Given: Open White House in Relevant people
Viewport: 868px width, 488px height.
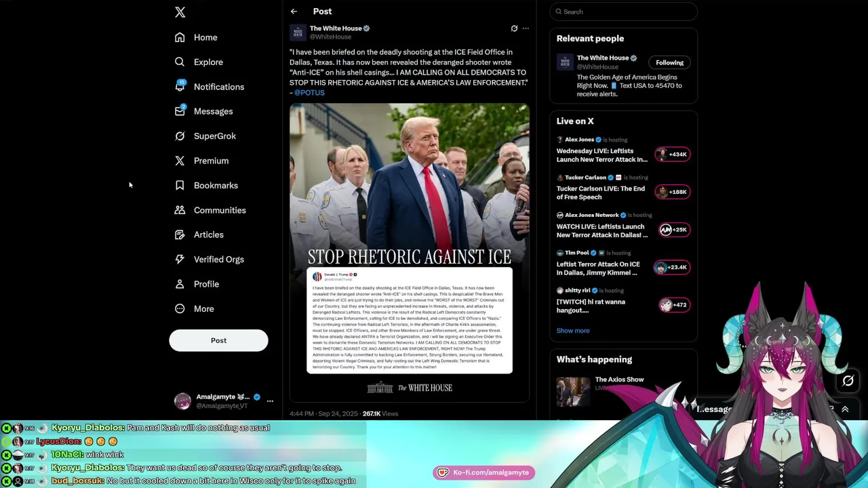Looking at the screenshot, I should click(x=603, y=58).
